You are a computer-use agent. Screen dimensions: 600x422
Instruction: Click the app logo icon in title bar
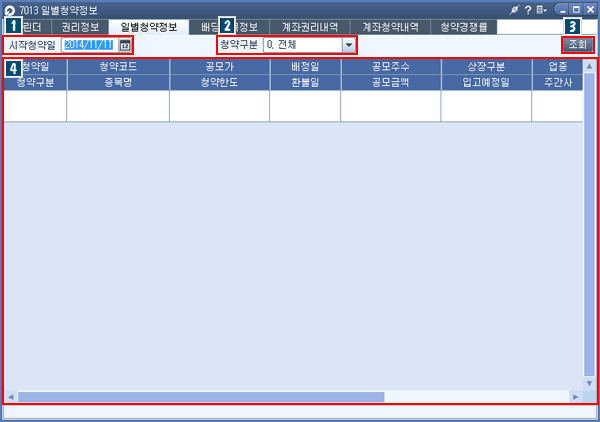pyautogui.click(x=10, y=10)
